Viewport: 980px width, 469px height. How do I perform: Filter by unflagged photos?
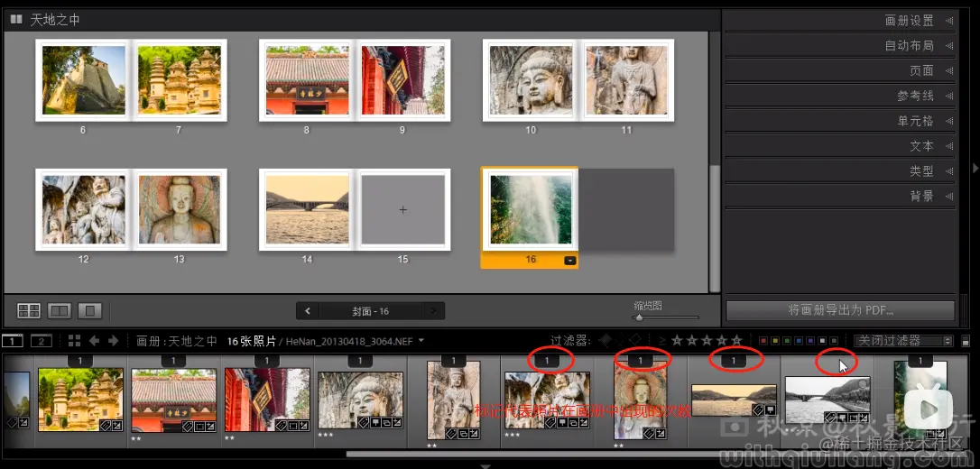pos(620,340)
